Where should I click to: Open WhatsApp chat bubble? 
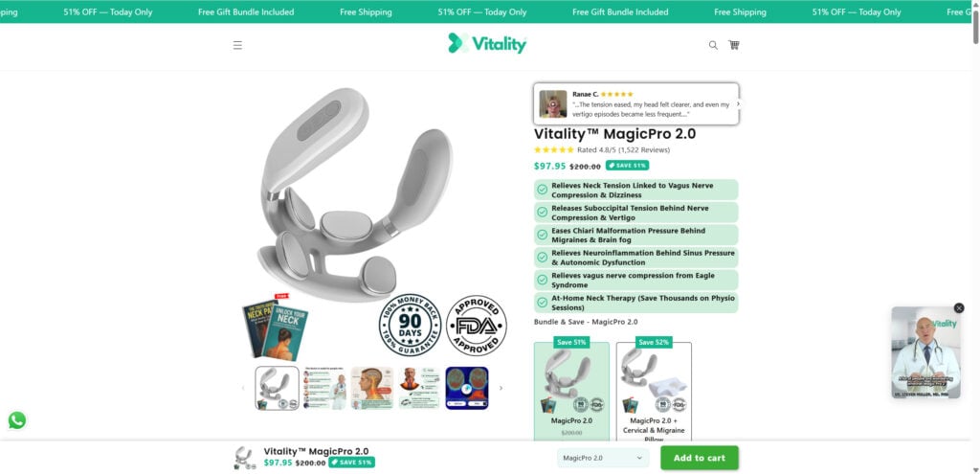(x=17, y=420)
